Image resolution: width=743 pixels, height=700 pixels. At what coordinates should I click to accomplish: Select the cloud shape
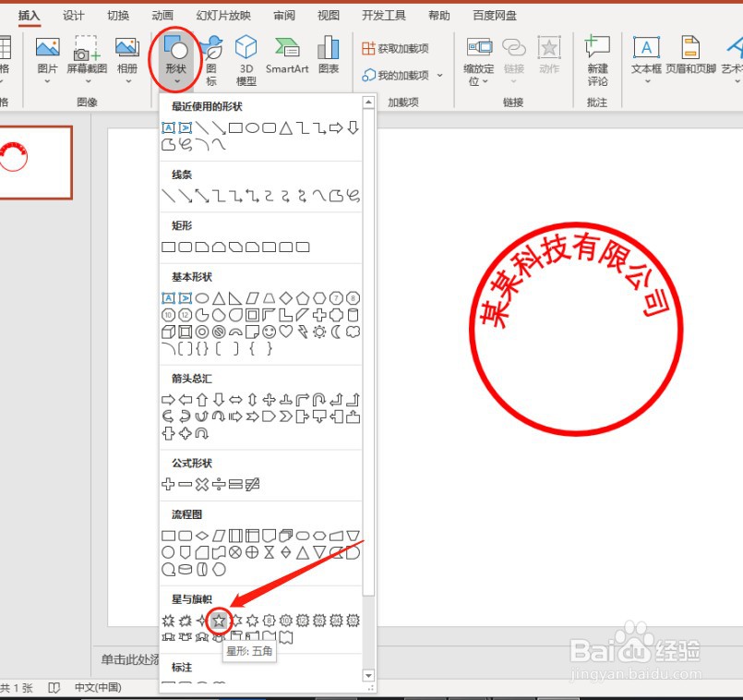pos(353,332)
